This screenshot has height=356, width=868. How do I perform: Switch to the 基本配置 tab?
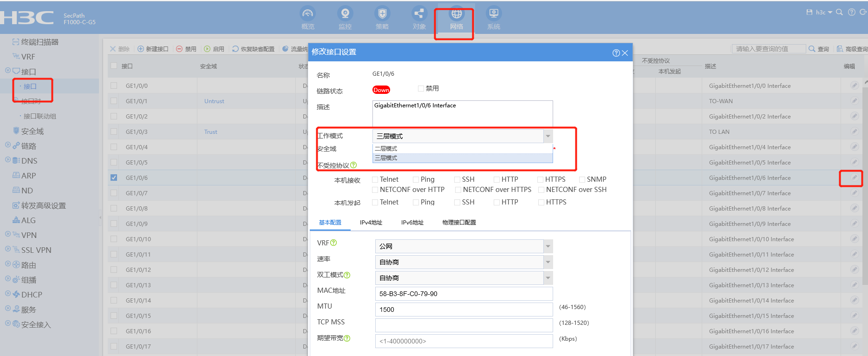coord(330,223)
